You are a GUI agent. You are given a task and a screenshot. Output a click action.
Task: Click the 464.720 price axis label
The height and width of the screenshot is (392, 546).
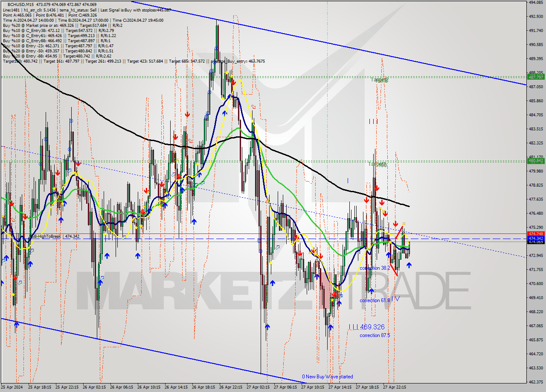coord(536,354)
